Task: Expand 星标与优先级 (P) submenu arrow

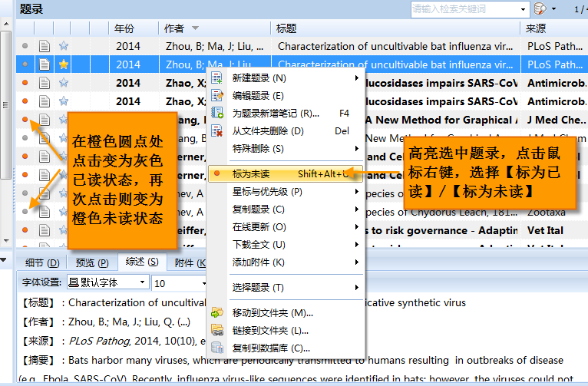Action: [x=357, y=192]
